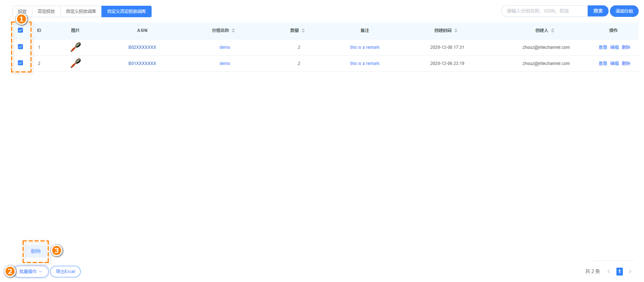
Task: Sort by 数量 column arrows
Action: [303, 30]
